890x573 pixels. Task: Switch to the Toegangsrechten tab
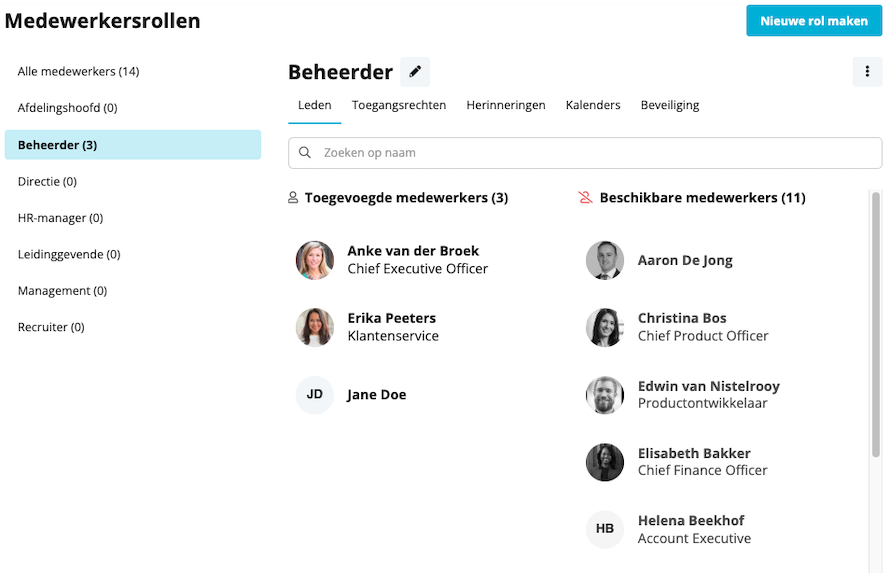399,105
